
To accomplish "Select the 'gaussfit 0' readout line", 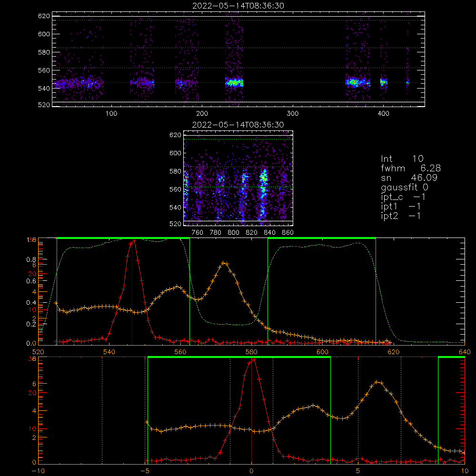I will click(405, 187).
